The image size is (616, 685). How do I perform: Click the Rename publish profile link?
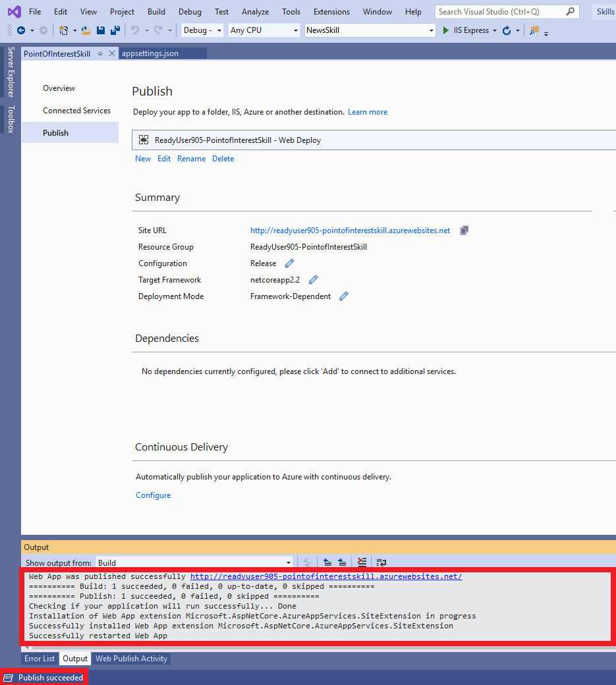point(191,159)
